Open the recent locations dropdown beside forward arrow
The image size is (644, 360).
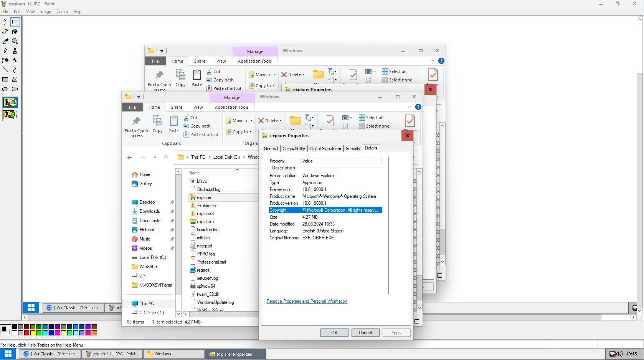tap(155, 157)
